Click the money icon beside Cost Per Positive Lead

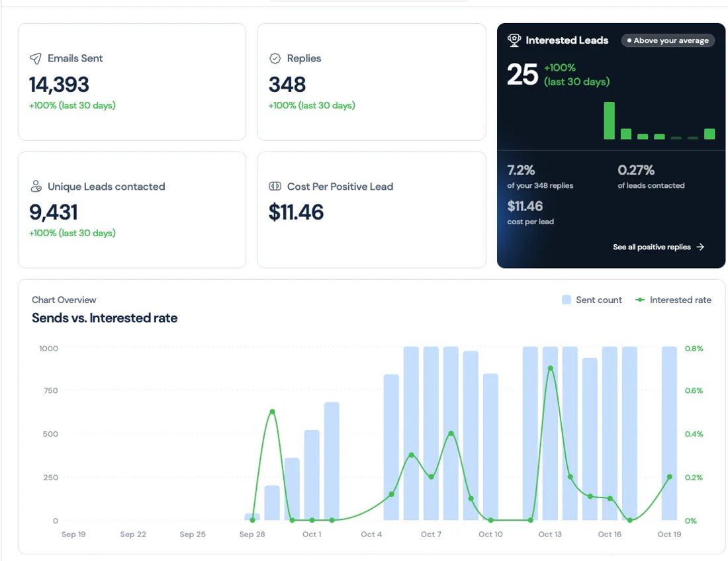[x=275, y=187]
